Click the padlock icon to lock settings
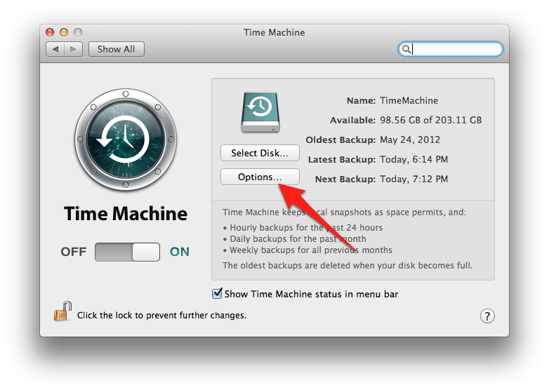This screenshot has height=392, width=549. [62, 311]
